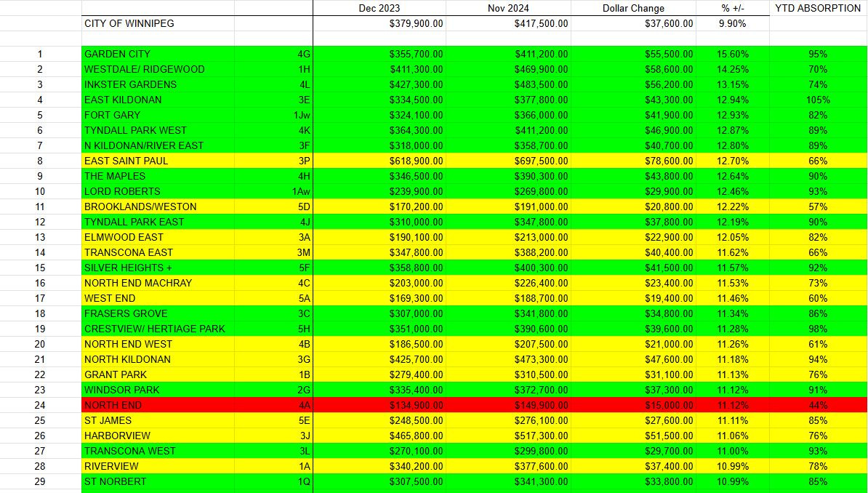Select the 'FORT GARY' cell
Screen dimensions: 868x493
[158, 115]
